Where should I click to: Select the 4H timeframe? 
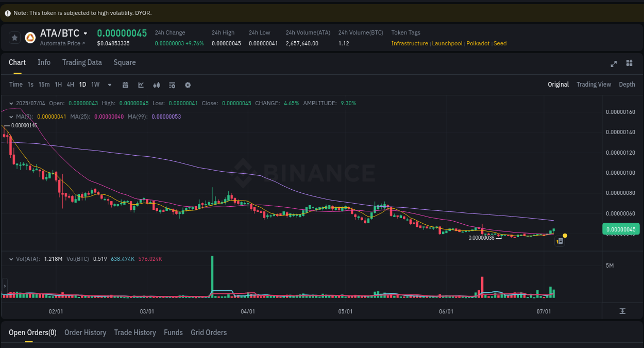click(70, 85)
